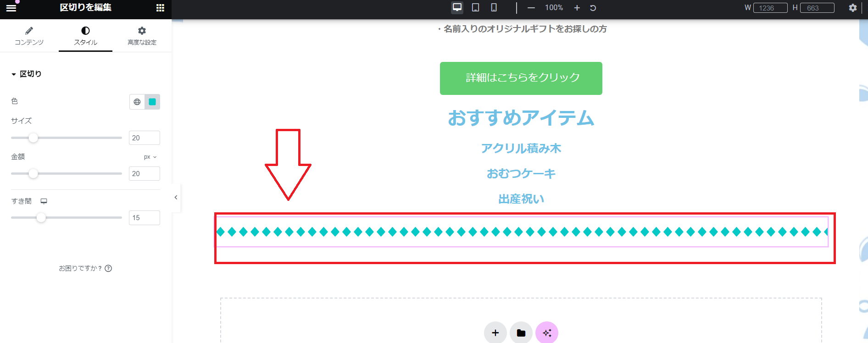Click the すき間 value input field
Screen dimensions: 868x343
pyautogui.click(x=144, y=218)
